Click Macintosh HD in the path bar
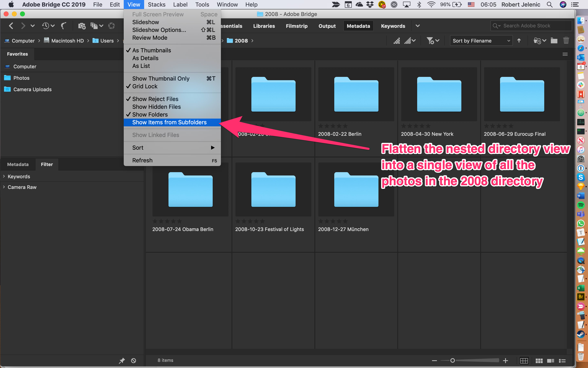Viewport: 588px width, 368px height. point(64,41)
